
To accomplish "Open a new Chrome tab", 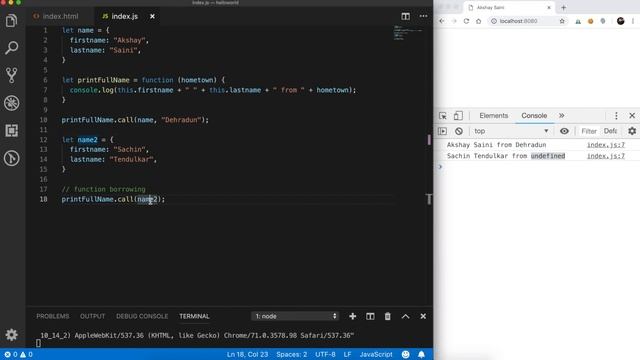I will pos(564,7).
